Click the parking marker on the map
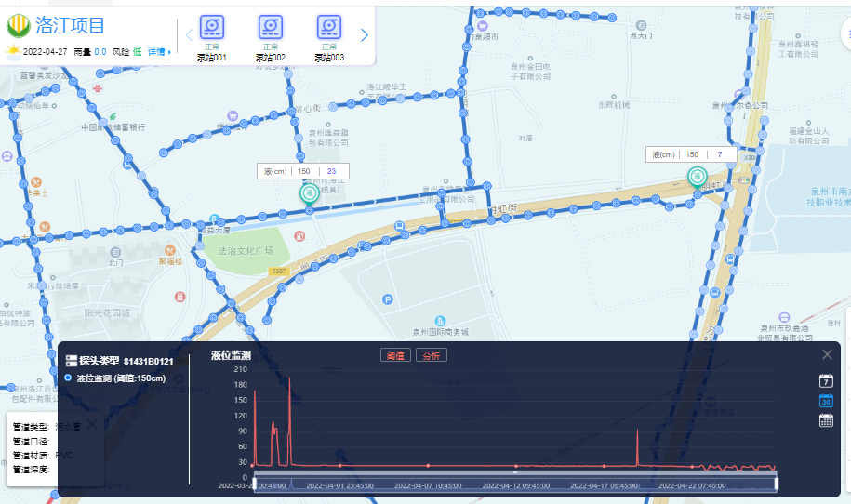 coord(387,298)
